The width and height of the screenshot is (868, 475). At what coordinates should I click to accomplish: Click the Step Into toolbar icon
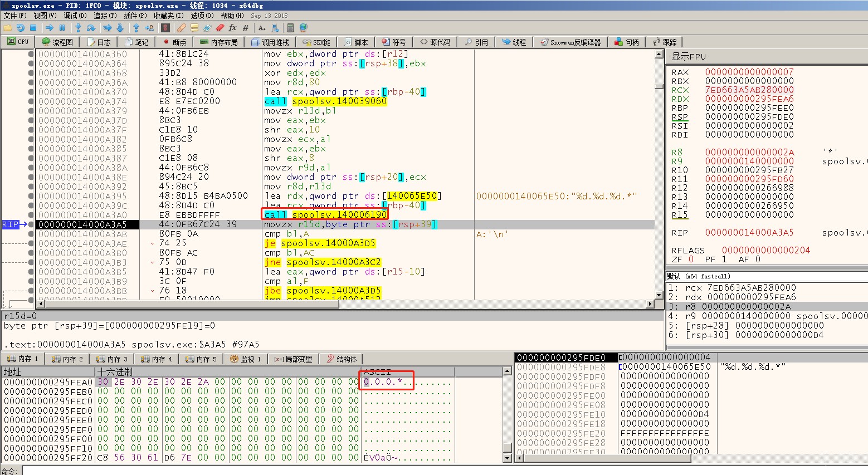coord(78,28)
